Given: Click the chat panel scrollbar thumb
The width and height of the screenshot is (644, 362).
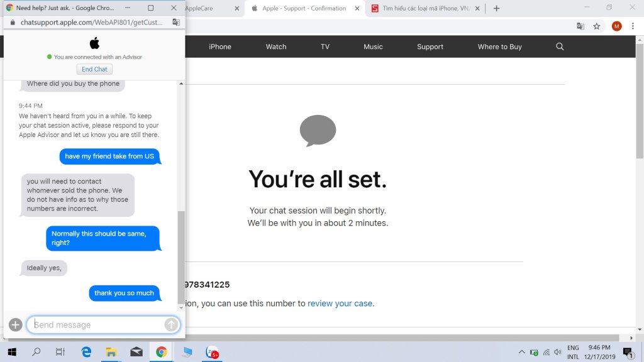Looking at the screenshot, I should click(181, 257).
